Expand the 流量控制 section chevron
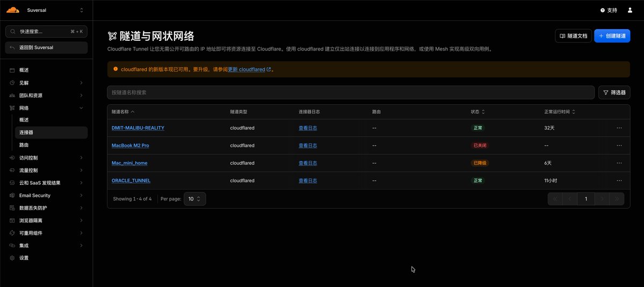Viewport: 644px width, 287px height. click(x=81, y=170)
